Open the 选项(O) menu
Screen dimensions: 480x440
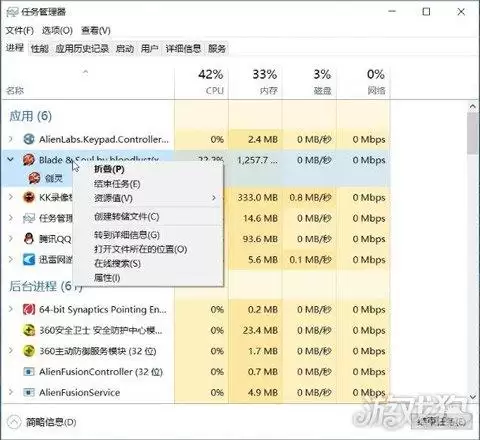57,30
